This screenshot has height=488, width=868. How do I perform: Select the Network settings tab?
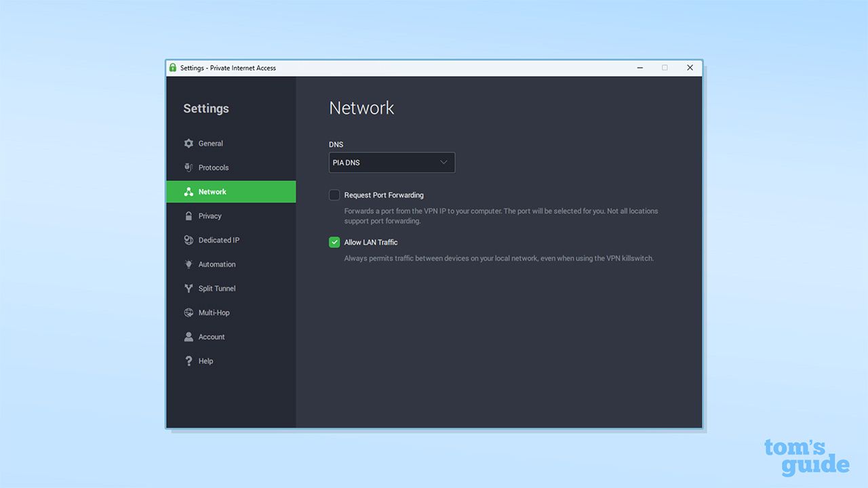click(x=231, y=192)
